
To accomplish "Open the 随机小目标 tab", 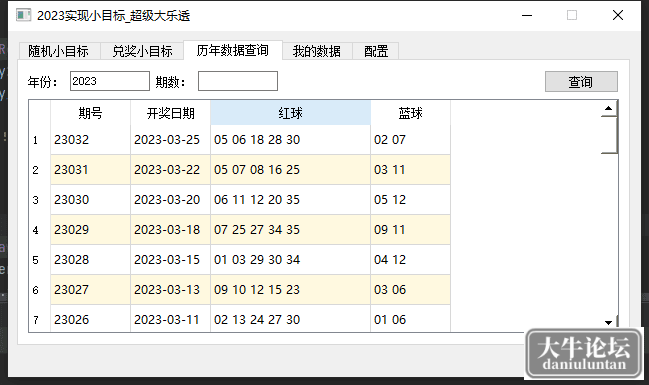I will (x=59, y=51).
